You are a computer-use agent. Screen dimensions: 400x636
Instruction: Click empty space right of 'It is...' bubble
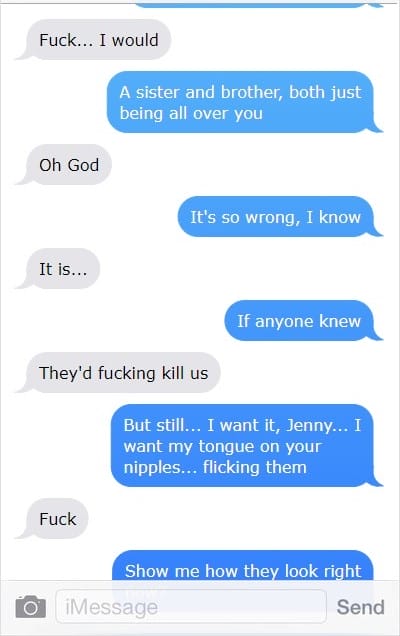click(x=243, y=269)
